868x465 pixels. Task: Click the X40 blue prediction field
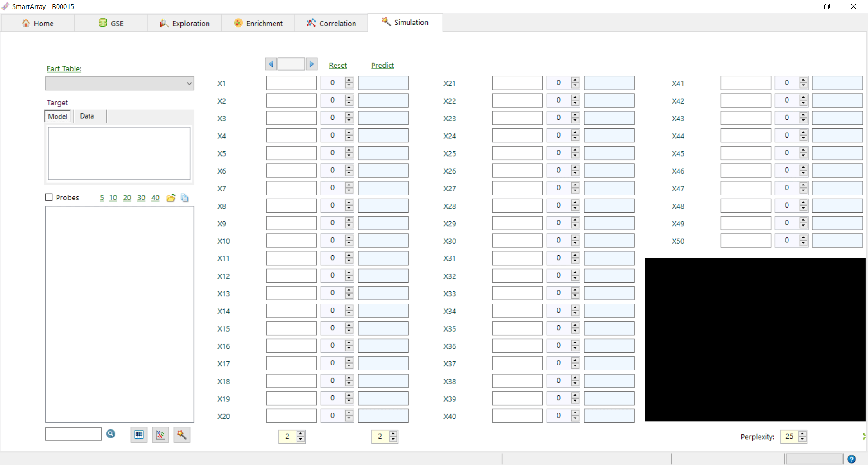(609, 416)
